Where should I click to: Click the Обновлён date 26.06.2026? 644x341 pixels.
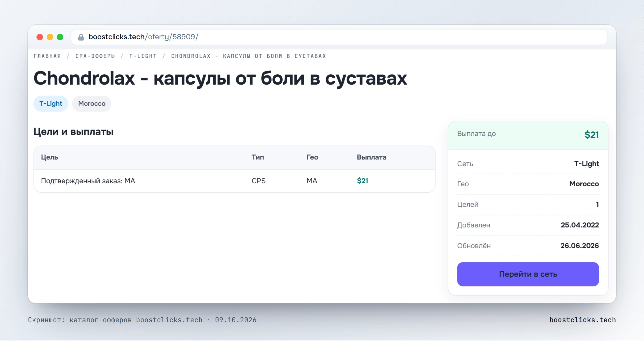579,246
